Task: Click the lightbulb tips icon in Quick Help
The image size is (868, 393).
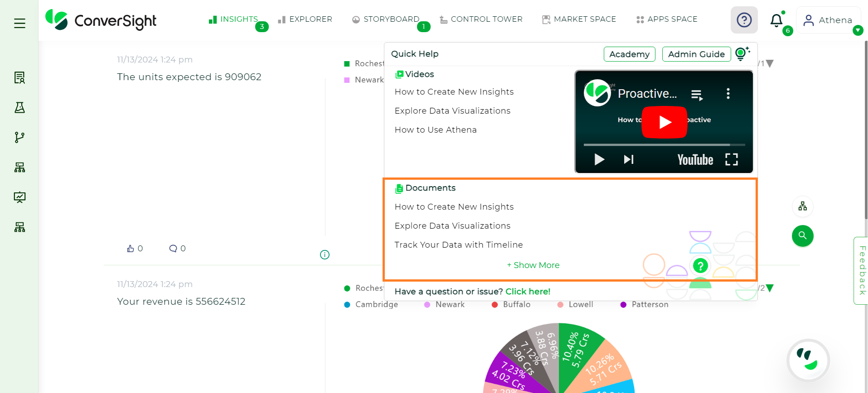Action: pos(742,53)
